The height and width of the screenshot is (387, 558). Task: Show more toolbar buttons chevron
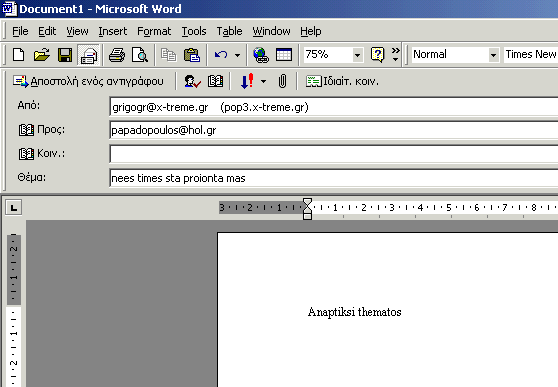396,54
